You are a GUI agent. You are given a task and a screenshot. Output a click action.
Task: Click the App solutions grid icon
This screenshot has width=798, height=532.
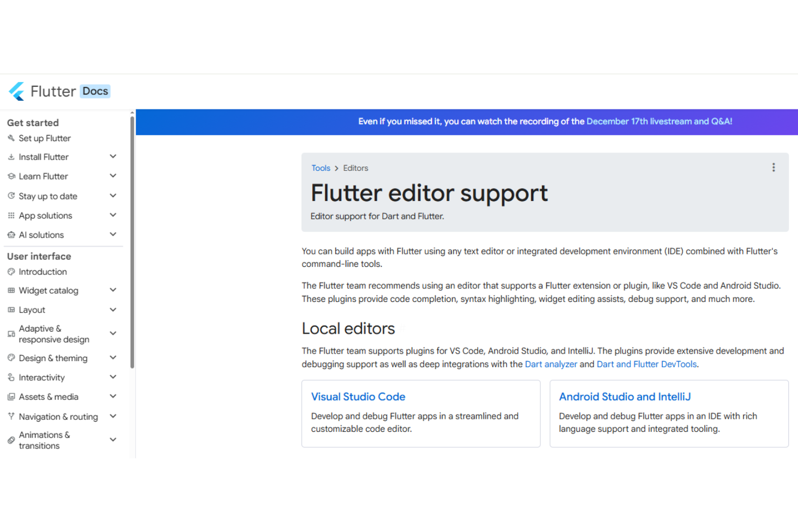11,216
